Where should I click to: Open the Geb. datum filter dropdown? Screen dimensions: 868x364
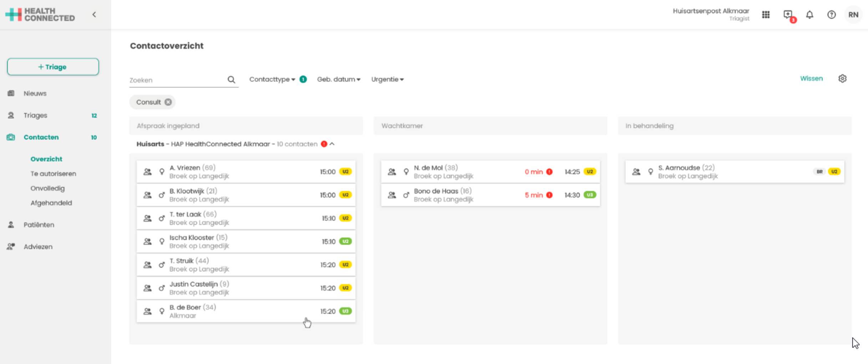coord(339,79)
